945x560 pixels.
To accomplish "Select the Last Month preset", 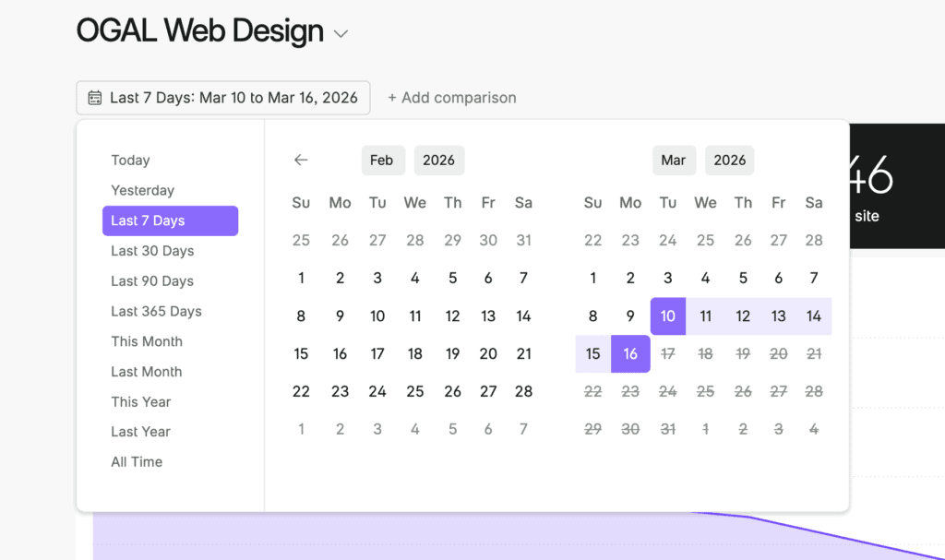I will (146, 371).
